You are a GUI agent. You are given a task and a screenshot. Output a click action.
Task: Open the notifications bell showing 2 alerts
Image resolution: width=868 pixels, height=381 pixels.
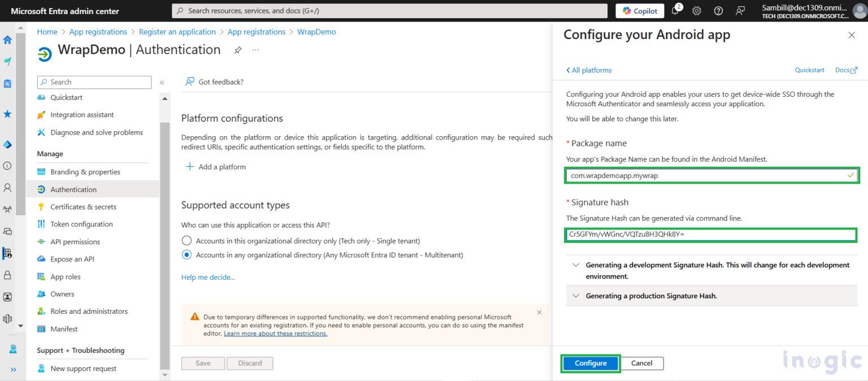point(676,11)
